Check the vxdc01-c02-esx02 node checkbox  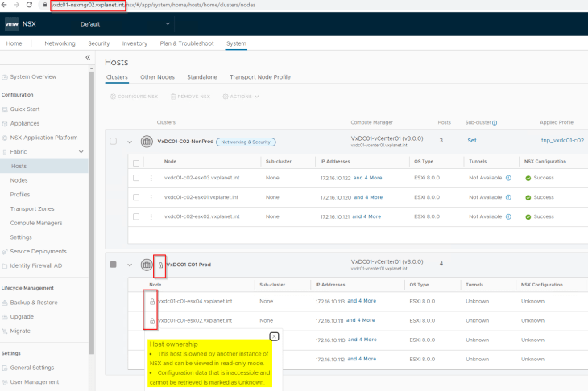(x=136, y=216)
